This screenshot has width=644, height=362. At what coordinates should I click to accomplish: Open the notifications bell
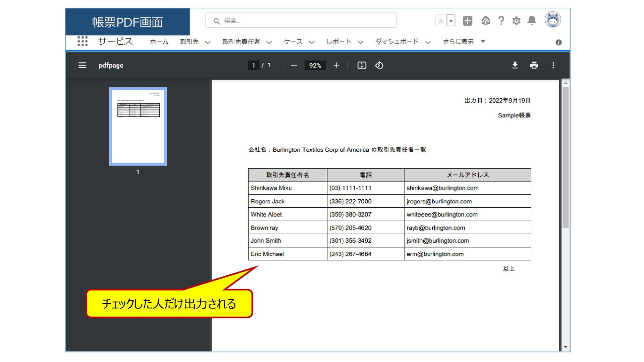pos(532,21)
